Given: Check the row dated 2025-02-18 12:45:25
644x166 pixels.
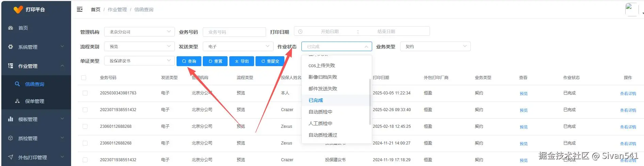Looking at the screenshot, I should tap(85, 126).
